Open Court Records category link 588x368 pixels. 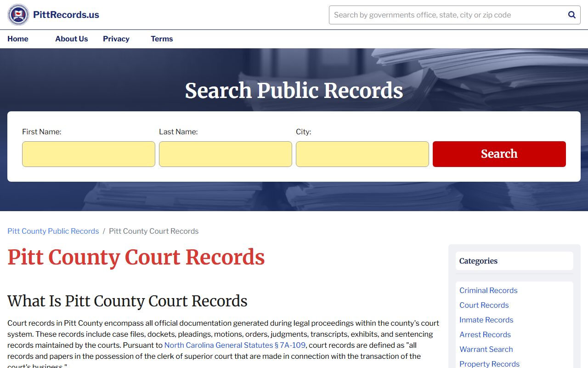click(x=484, y=305)
